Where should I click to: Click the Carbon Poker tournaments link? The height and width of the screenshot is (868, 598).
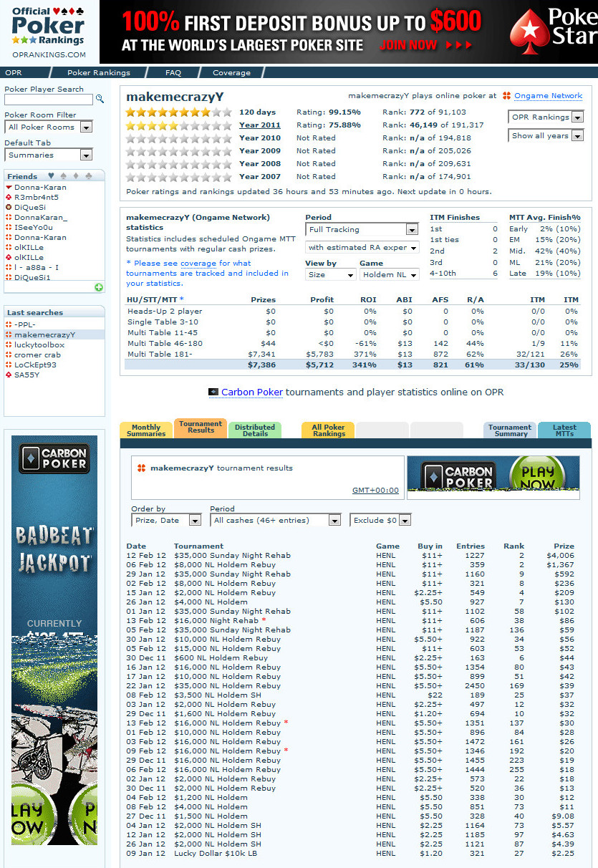point(252,392)
